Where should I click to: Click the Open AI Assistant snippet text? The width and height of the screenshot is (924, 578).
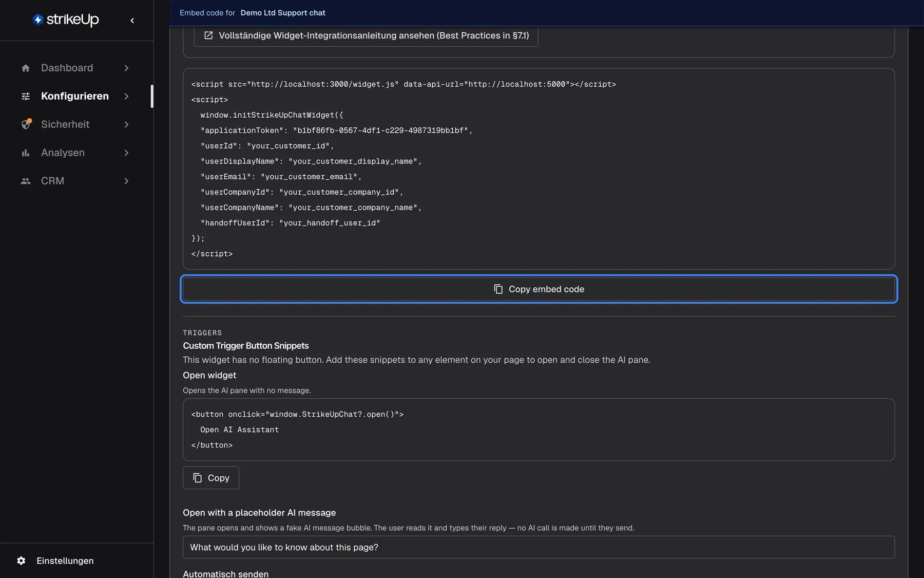(239, 430)
